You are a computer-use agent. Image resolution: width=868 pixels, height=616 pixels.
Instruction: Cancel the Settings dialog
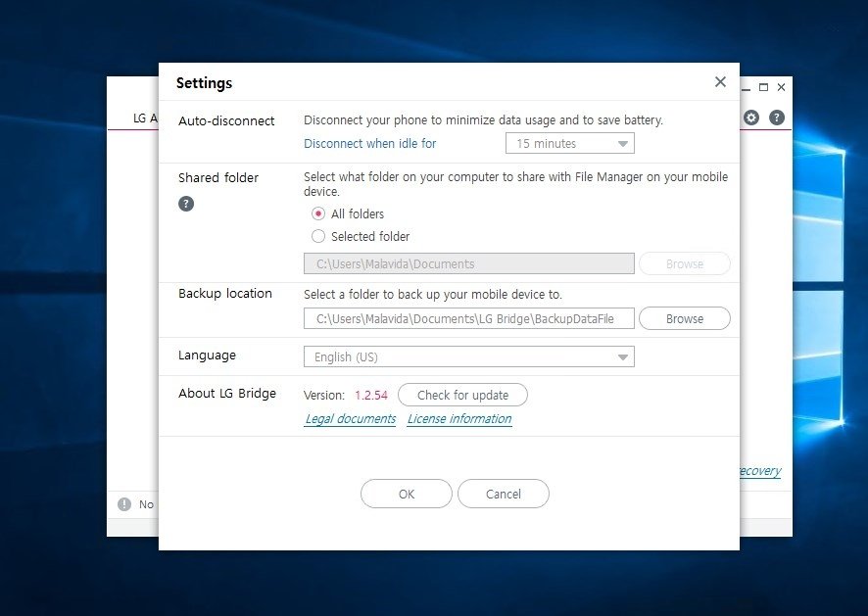pos(504,494)
